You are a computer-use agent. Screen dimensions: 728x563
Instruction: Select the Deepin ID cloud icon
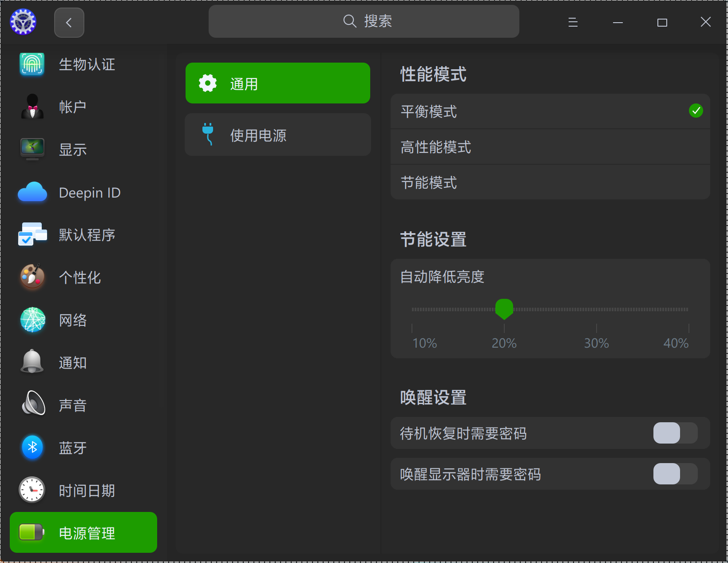click(x=32, y=192)
